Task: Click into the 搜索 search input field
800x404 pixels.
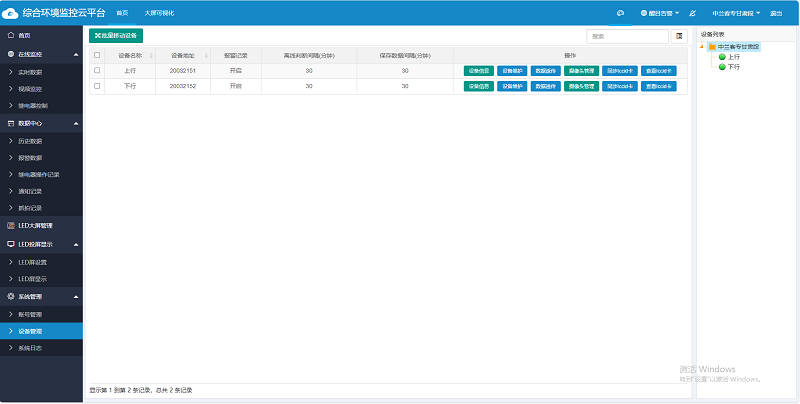Action: click(x=627, y=36)
